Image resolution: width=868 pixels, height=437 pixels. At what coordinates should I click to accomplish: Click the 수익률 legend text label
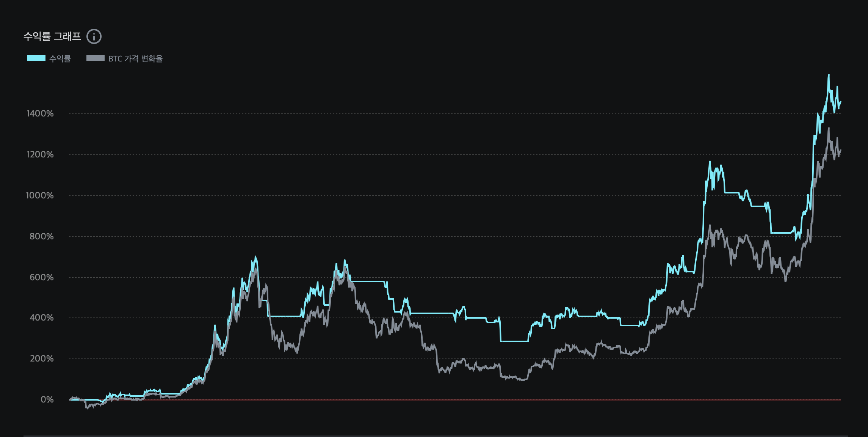pyautogui.click(x=60, y=59)
